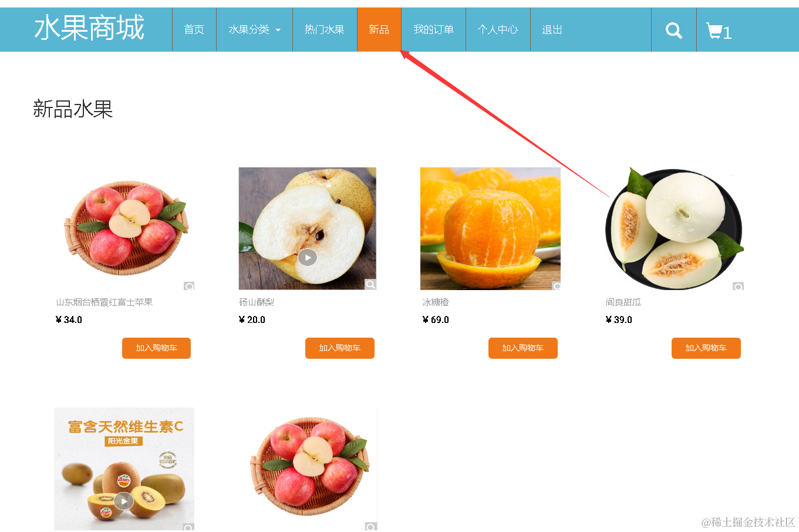799x532 pixels.
Task: Open the 热门水果 menu item
Action: (x=325, y=29)
